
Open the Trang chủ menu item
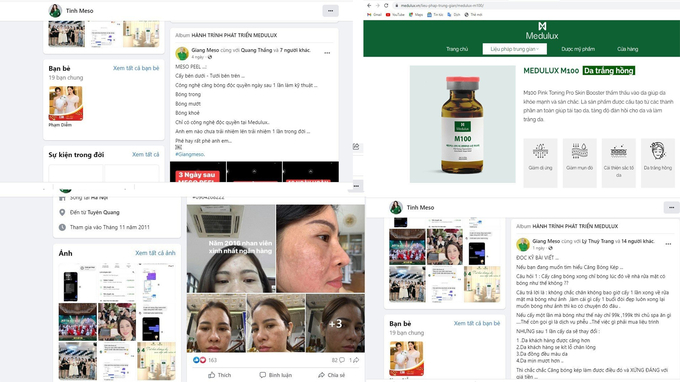point(457,49)
